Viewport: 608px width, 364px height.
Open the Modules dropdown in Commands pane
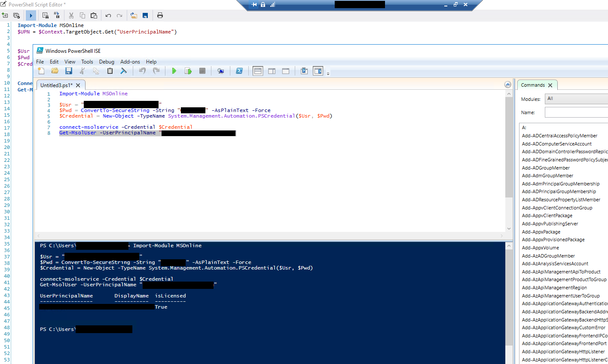[x=576, y=99]
